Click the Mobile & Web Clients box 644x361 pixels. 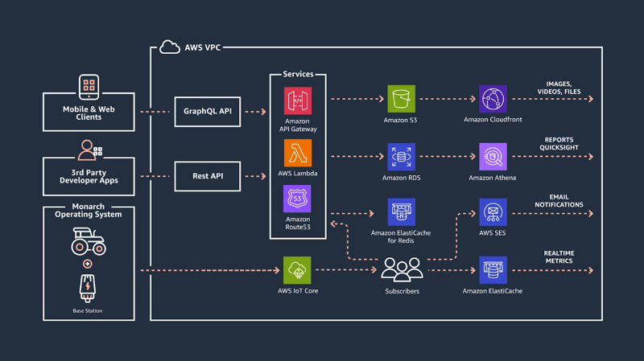(x=89, y=112)
